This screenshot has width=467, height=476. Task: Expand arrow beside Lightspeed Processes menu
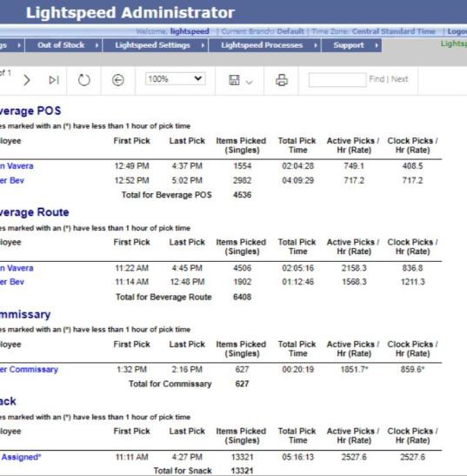[x=316, y=45]
